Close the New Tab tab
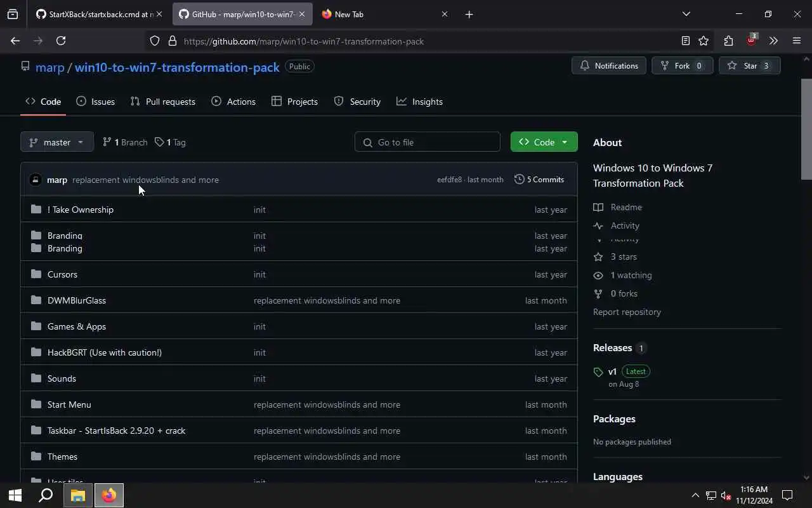 pos(444,14)
